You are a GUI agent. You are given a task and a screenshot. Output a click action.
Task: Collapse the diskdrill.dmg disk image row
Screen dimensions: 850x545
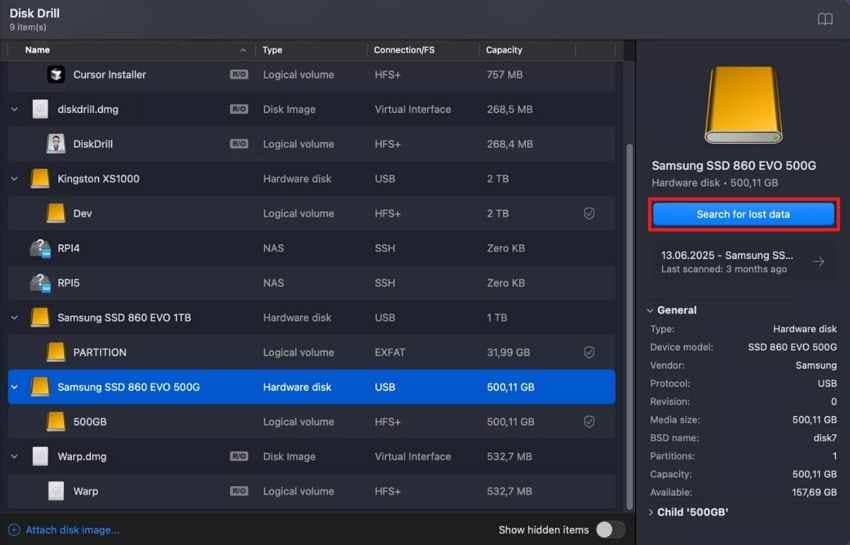coord(15,110)
